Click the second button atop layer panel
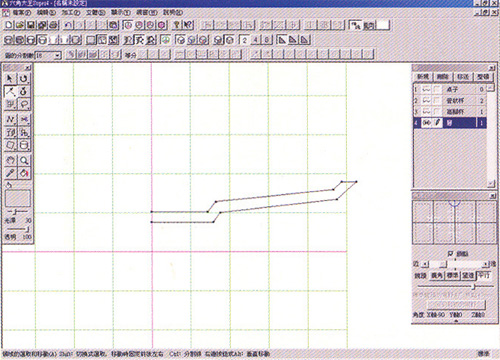 (443, 77)
